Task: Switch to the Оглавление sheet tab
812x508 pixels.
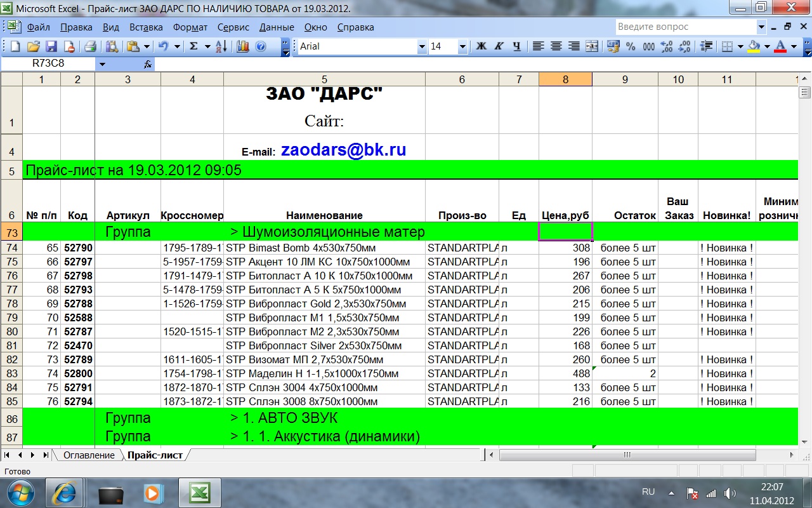Action: 89,455
